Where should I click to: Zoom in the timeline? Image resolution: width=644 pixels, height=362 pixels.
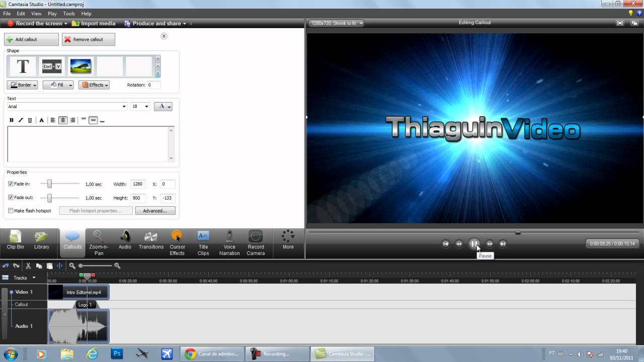pos(117,265)
